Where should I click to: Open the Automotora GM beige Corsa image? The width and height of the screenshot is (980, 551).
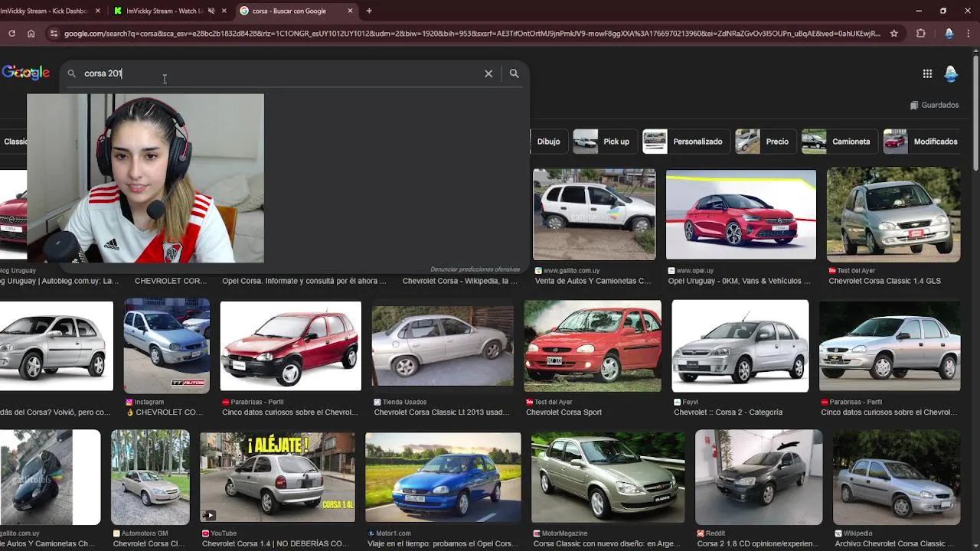click(150, 478)
